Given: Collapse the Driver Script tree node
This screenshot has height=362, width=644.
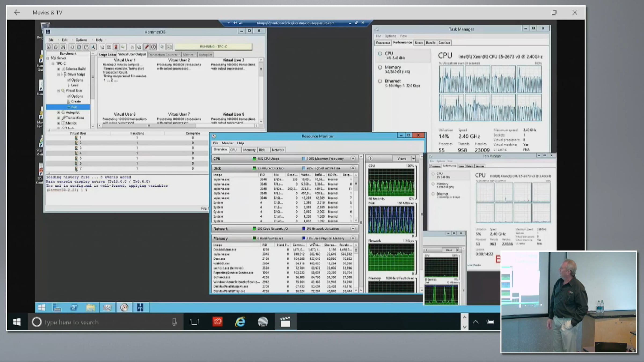Looking at the screenshot, I should [58, 74].
